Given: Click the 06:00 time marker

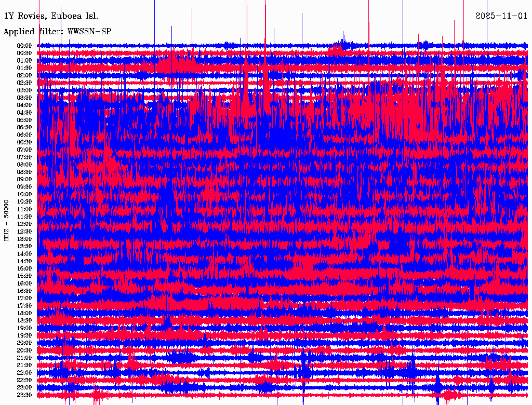Looking at the screenshot, I should coord(25,135).
